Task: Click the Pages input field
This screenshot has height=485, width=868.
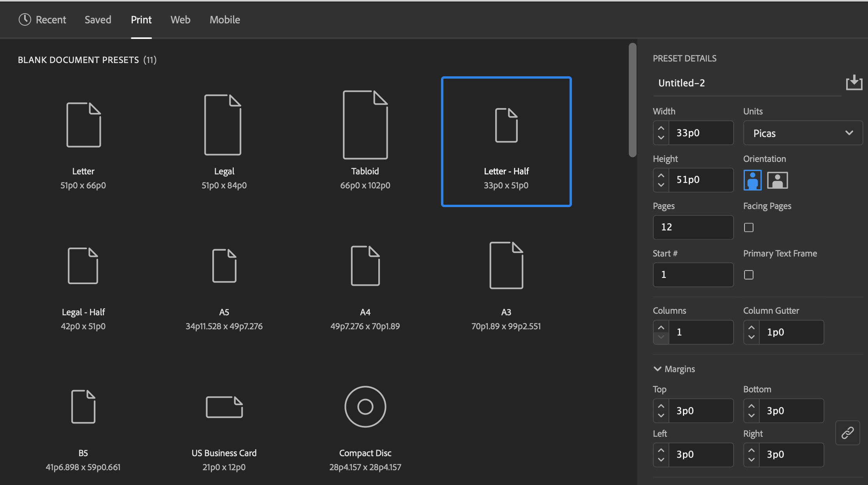Action: point(693,227)
